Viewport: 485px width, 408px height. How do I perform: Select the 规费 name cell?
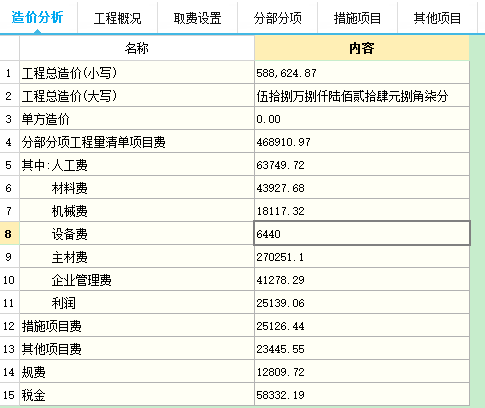pyautogui.click(x=137, y=372)
